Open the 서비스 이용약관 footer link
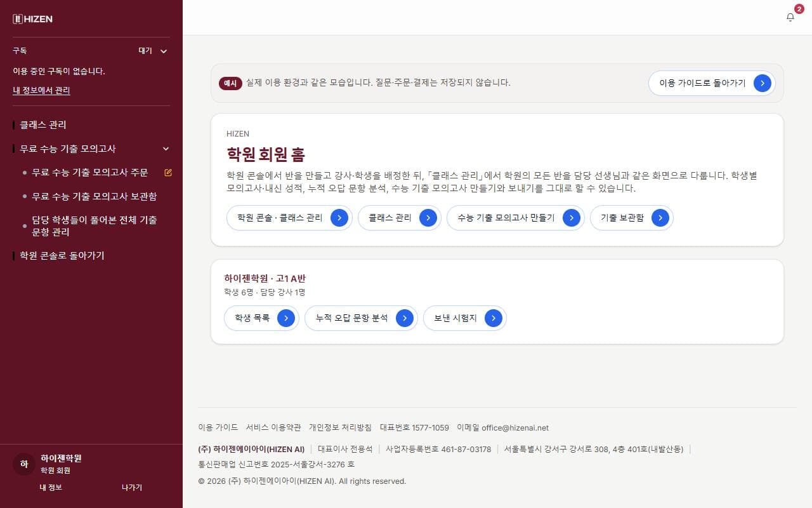The height and width of the screenshot is (508, 812). point(273,427)
